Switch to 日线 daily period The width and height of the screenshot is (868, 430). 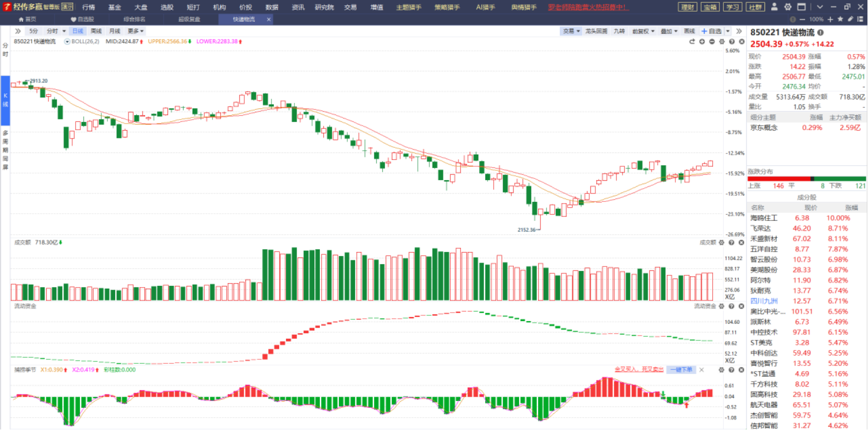tap(78, 31)
